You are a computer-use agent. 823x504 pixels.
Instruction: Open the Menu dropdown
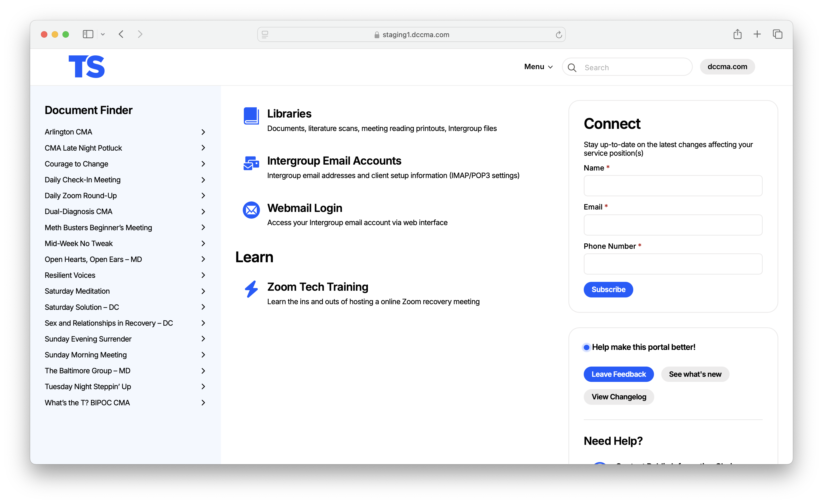(x=539, y=67)
